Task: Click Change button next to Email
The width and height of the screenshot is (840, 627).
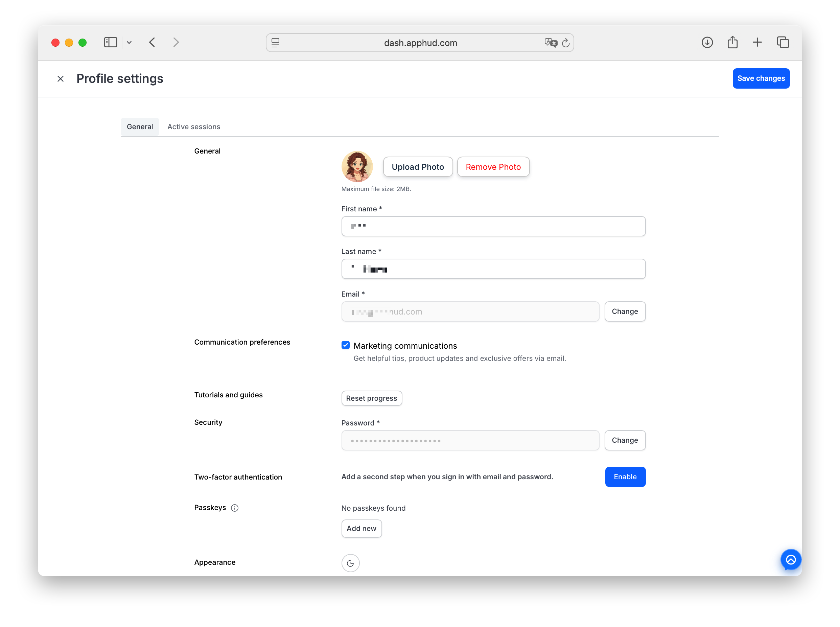Action: 625,311
